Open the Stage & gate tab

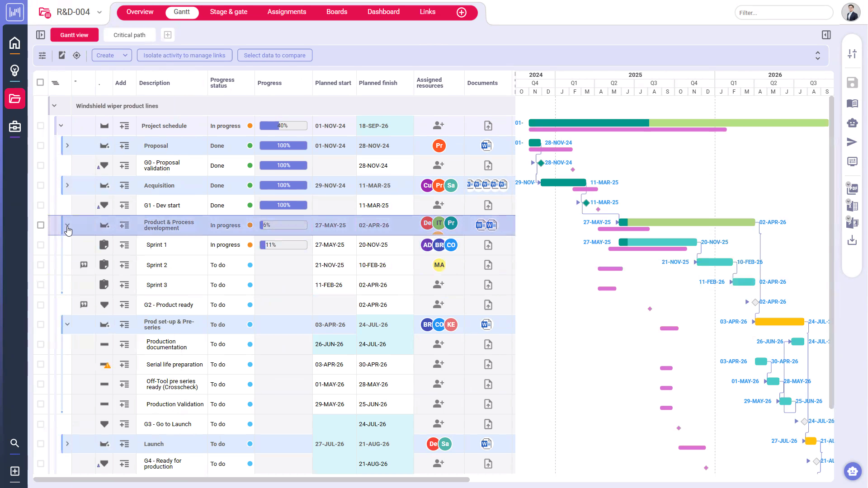point(229,12)
